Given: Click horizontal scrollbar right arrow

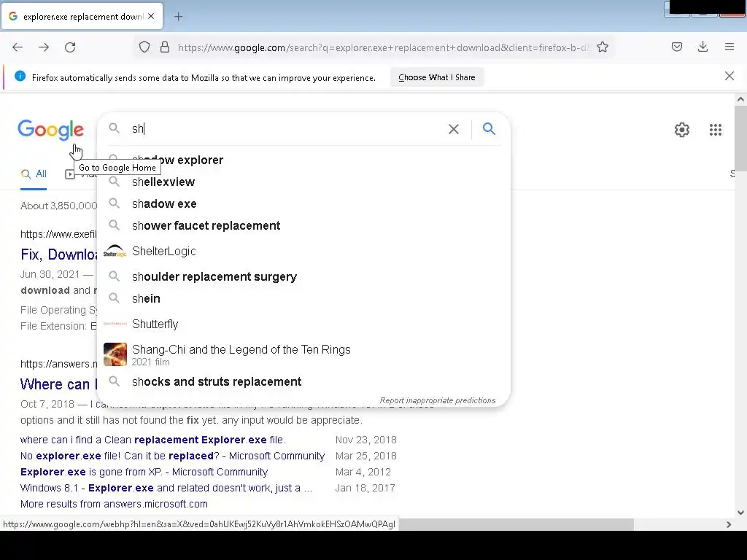Looking at the screenshot, I should point(729,524).
